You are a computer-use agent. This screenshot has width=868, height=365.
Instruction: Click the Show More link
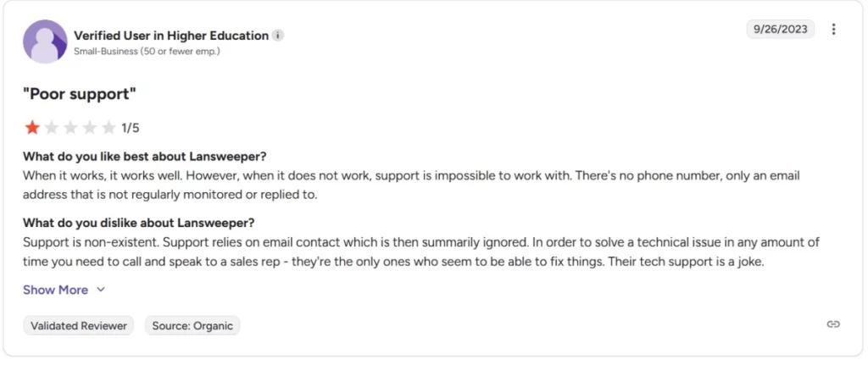(x=55, y=290)
